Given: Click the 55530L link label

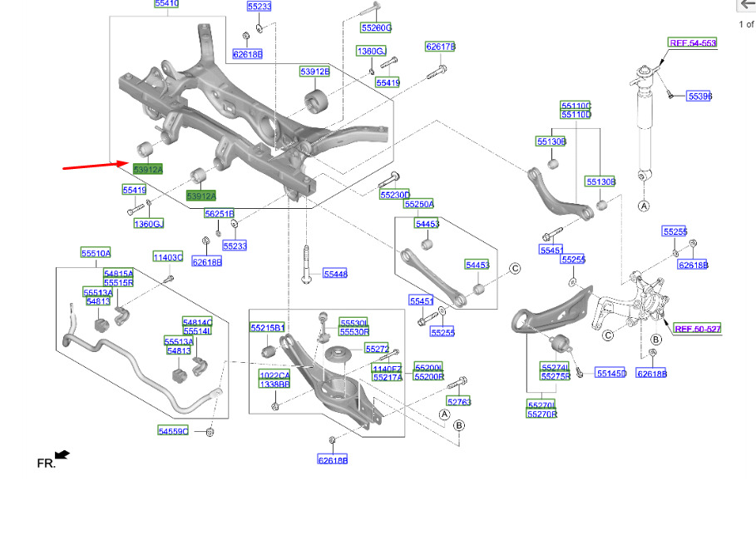Looking at the screenshot, I should pyautogui.click(x=354, y=323).
